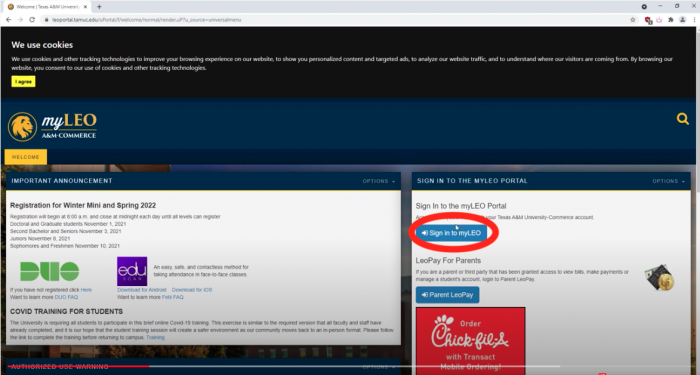Open the Chick-fil-A order banner
This screenshot has height=375, width=700.
click(x=471, y=341)
